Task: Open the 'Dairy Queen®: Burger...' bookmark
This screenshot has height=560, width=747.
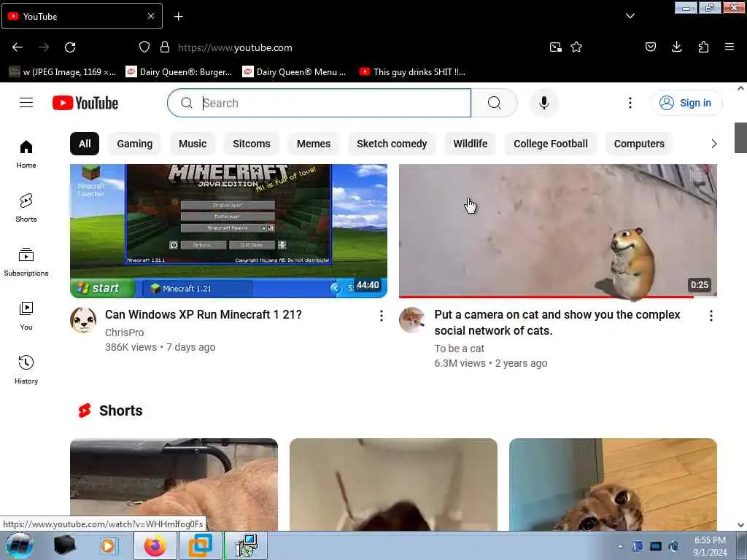Action: point(179,72)
